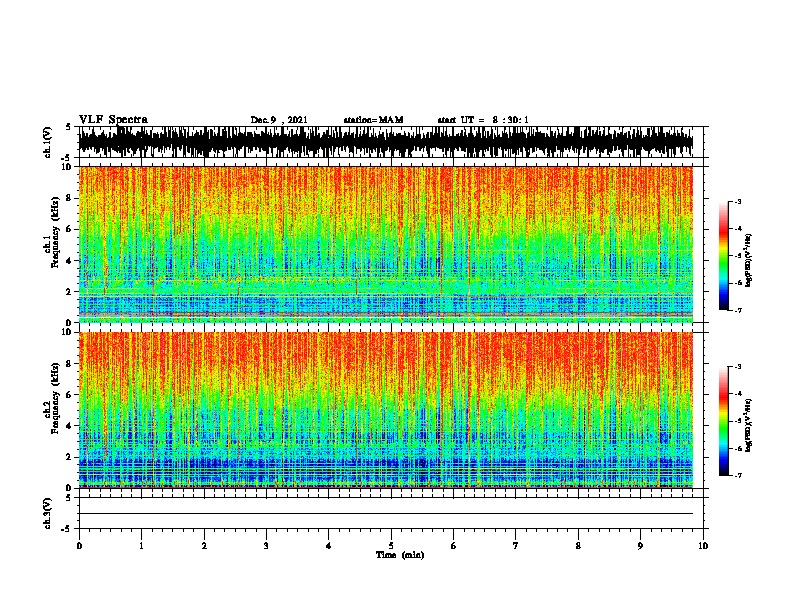Click the ch.2 "Frequency (kHz)" axis label

pos(53,398)
